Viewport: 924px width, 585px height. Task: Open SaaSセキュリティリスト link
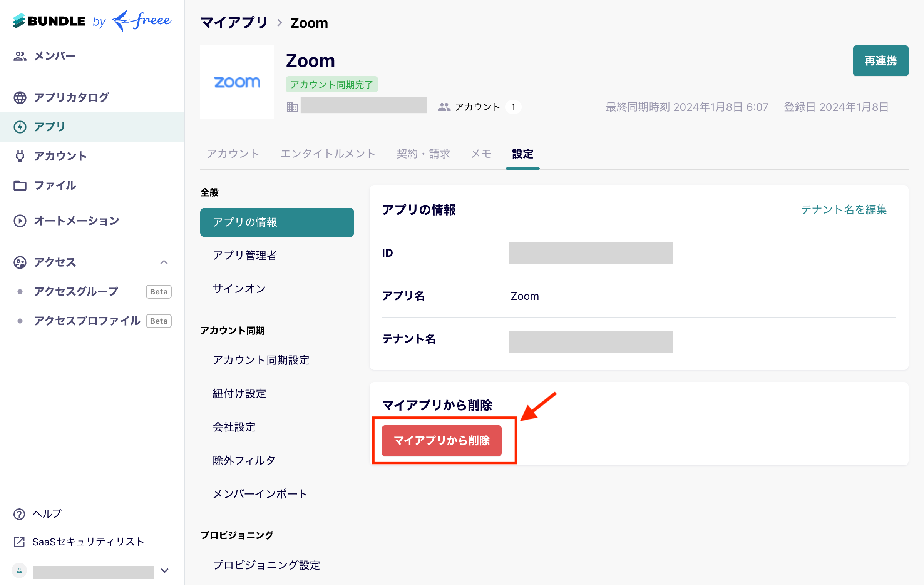tap(88, 542)
